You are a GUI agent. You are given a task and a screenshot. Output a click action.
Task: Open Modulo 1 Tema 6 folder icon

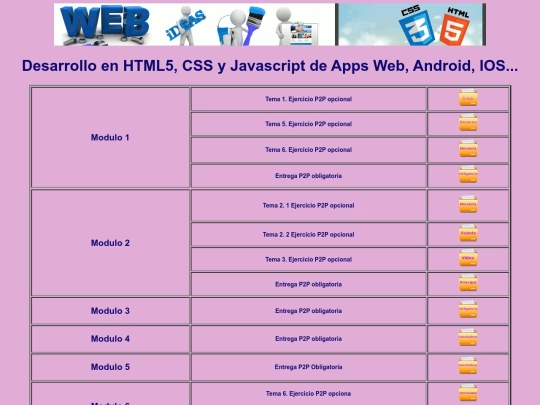click(x=468, y=148)
